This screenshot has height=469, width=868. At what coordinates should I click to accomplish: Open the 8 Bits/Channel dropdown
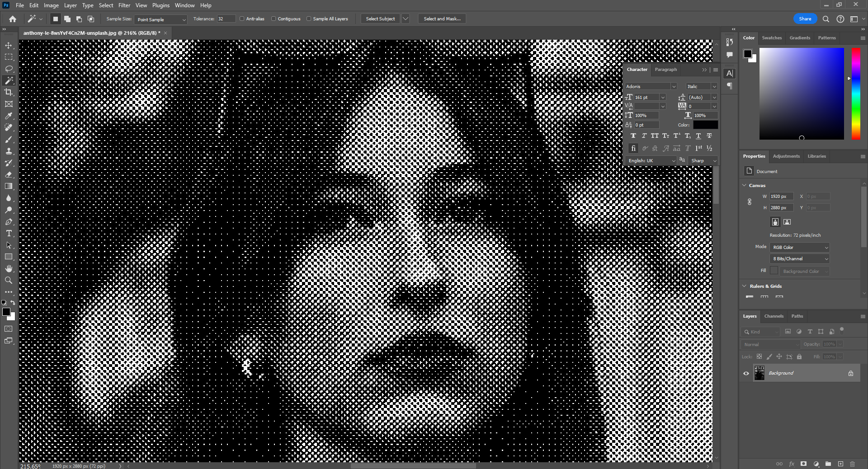pos(800,258)
